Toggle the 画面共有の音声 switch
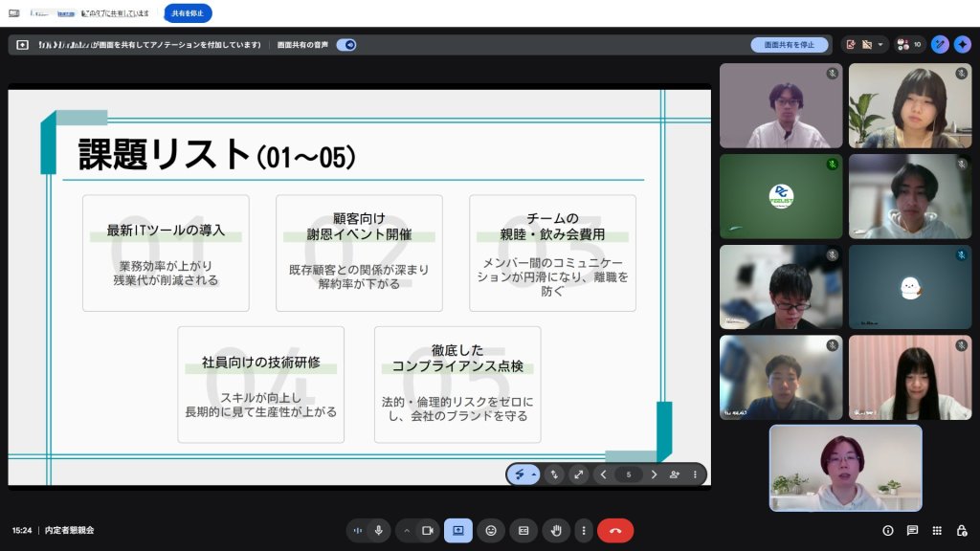The height and width of the screenshot is (551, 980). click(346, 45)
